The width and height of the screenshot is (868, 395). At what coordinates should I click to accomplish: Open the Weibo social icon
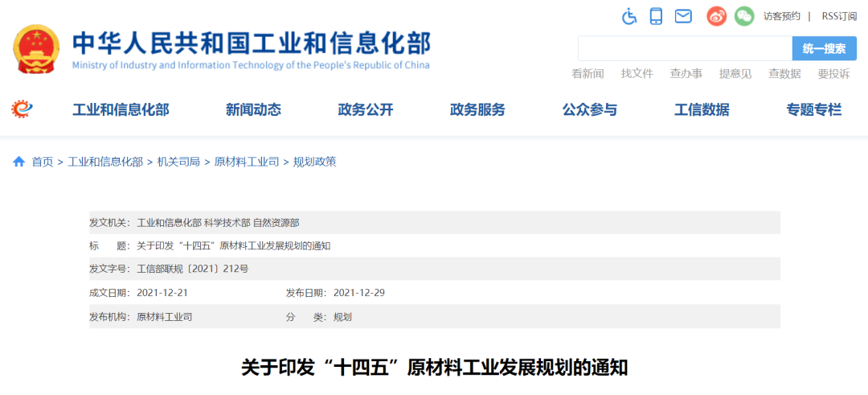click(x=716, y=16)
